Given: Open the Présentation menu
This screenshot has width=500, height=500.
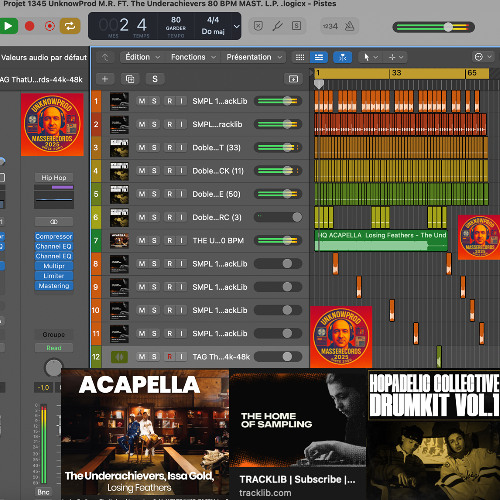Looking at the screenshot, I should (x=254, y=57).
